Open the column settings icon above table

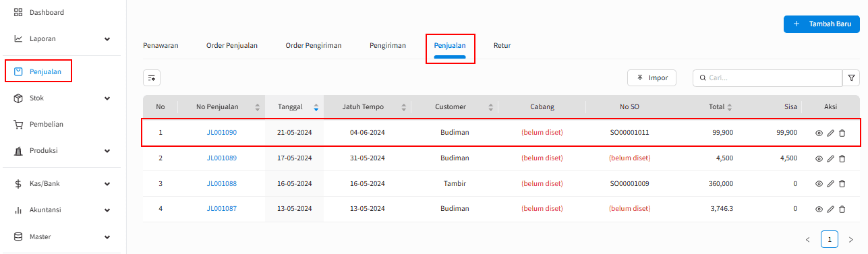(x=152, y=78)
